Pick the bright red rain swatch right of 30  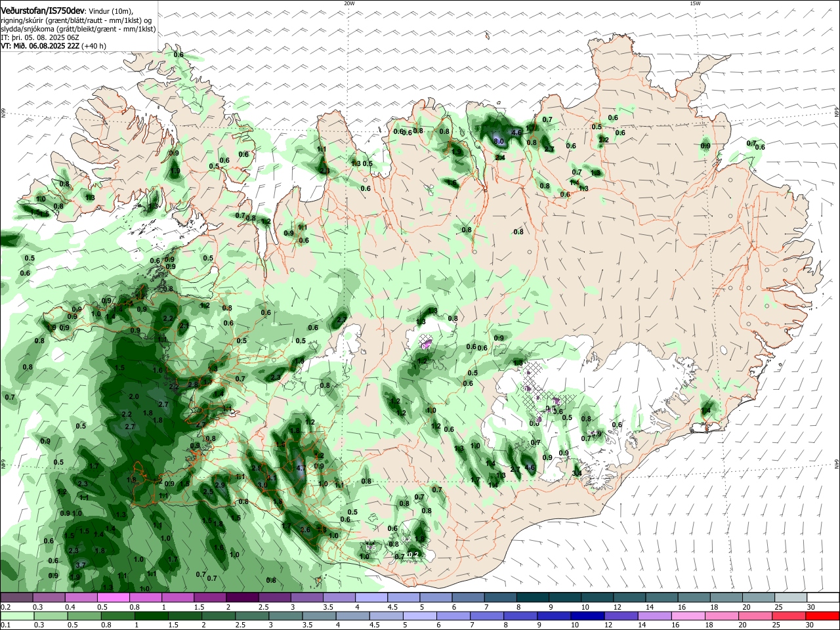[x=823, y=616]
